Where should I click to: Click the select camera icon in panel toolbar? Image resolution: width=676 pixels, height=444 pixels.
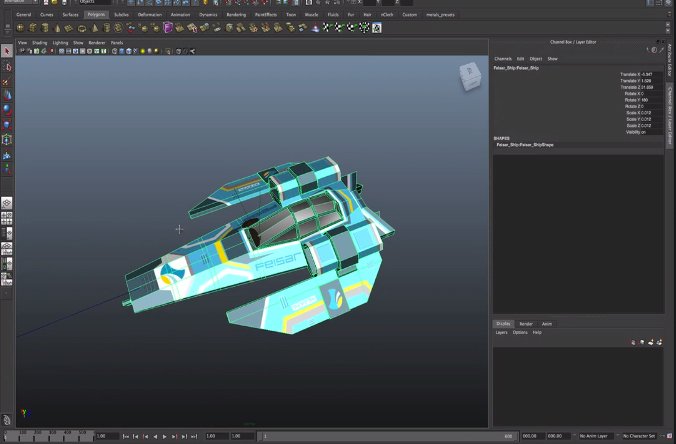[22, 51]
